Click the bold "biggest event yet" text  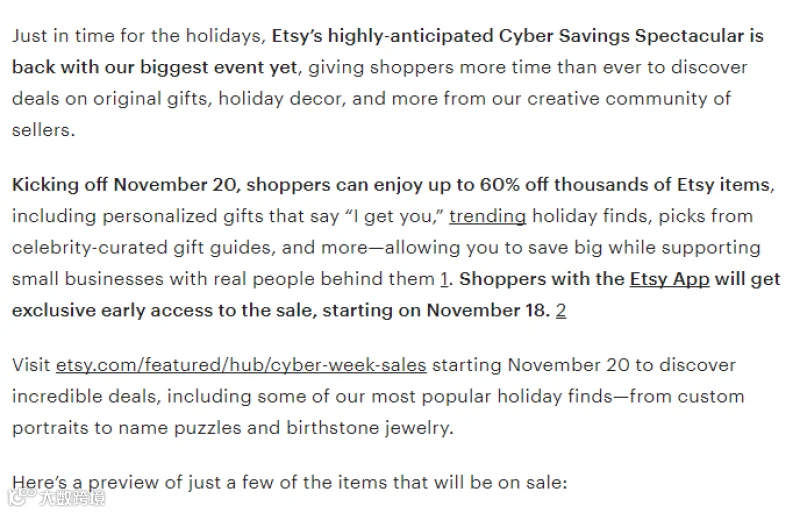coord(218,67)
